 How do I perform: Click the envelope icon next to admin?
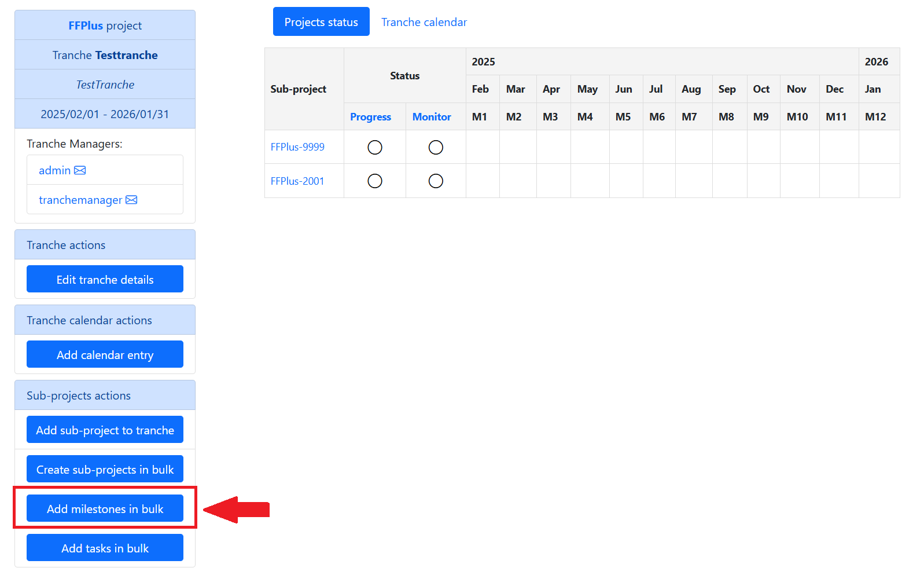(80, 170)
